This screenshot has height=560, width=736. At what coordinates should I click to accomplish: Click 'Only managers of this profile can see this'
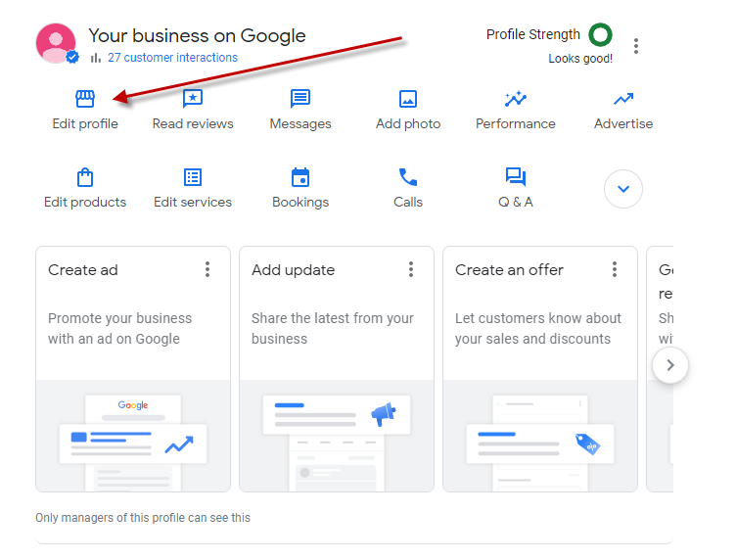pyautogui.click(x=143, y=518)
